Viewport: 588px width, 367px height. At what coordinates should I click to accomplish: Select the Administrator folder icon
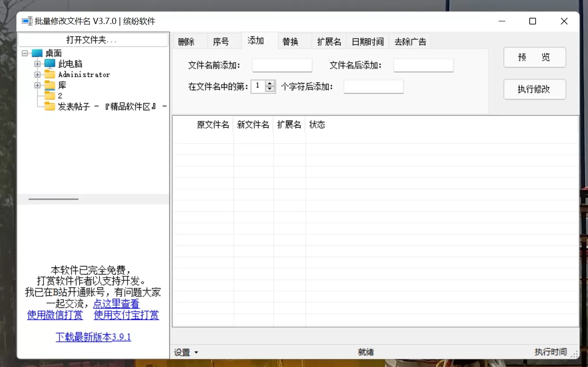click(49, 74)
